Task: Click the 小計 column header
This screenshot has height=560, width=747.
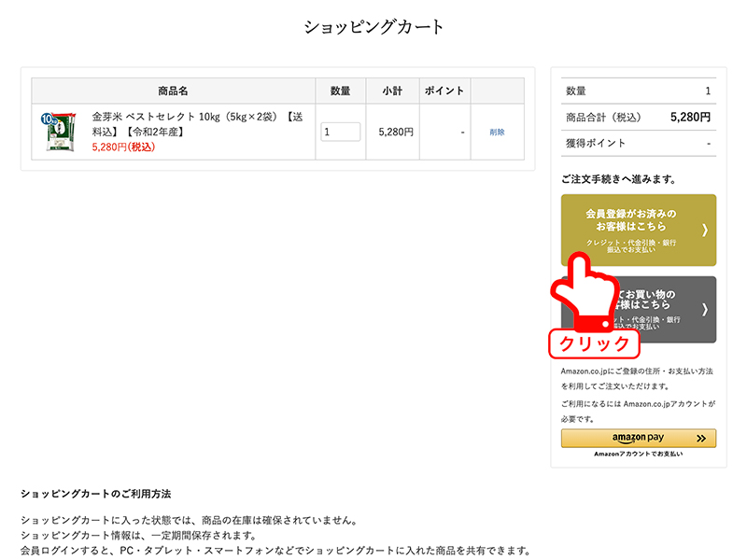Action: point(392,91)
